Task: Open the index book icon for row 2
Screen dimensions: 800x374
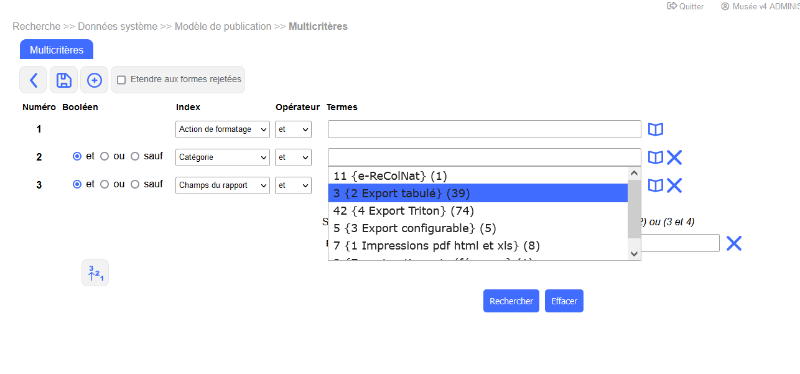Action: [656, 158]
